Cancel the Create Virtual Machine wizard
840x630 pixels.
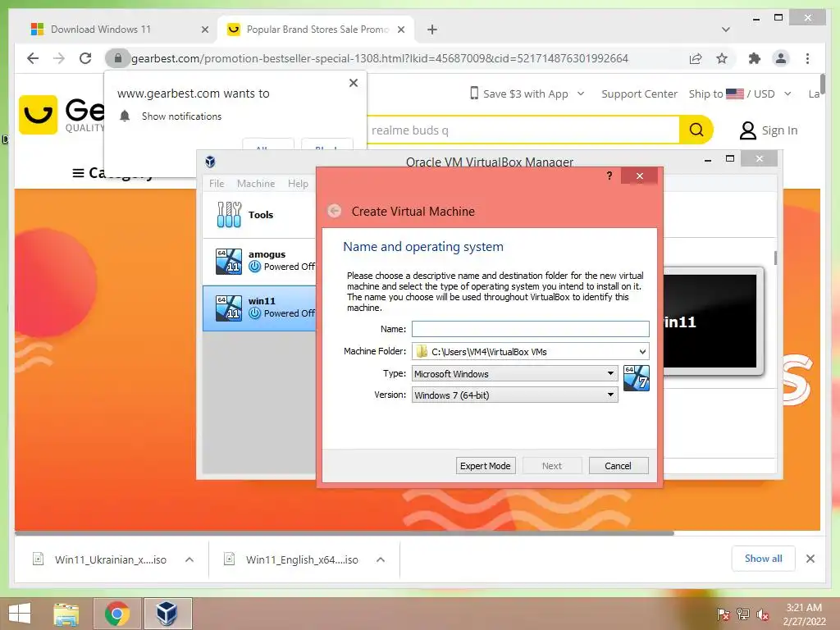coord(619,466)
